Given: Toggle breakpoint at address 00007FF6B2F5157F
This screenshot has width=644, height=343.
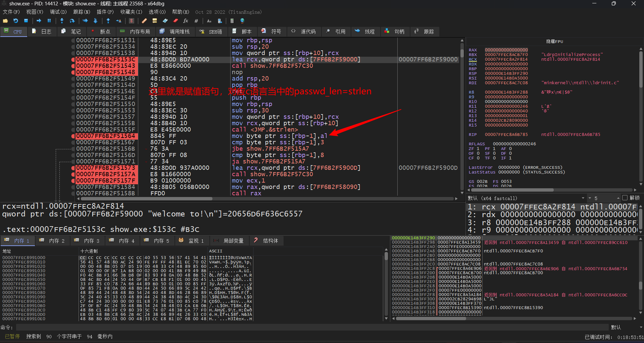Looking at the screenshot, I should click(73, 181).
